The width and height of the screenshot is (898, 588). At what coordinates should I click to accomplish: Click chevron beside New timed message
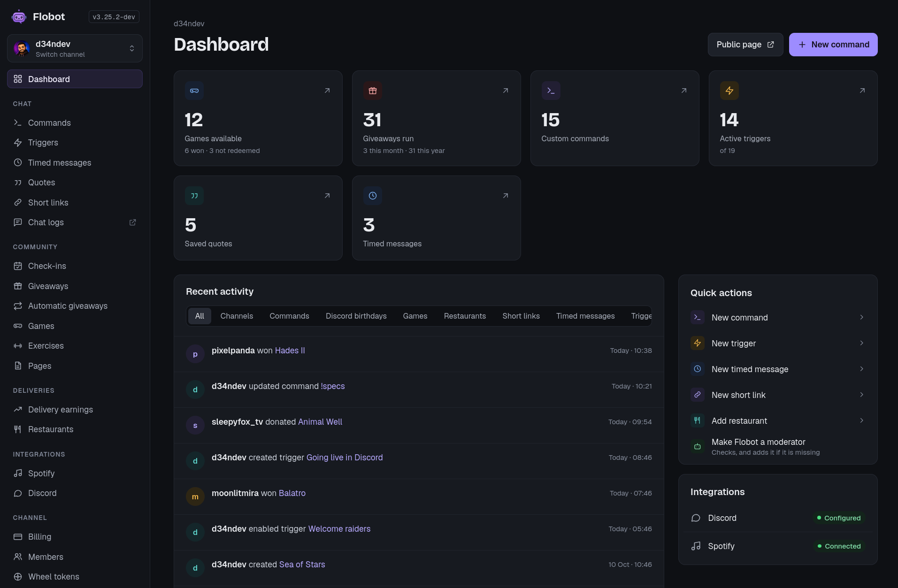pos(862,369)
